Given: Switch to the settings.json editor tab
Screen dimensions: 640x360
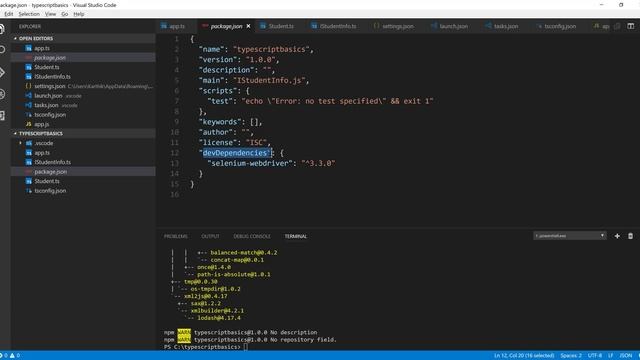Looking at the screenshot, I should tap(398, 26).
